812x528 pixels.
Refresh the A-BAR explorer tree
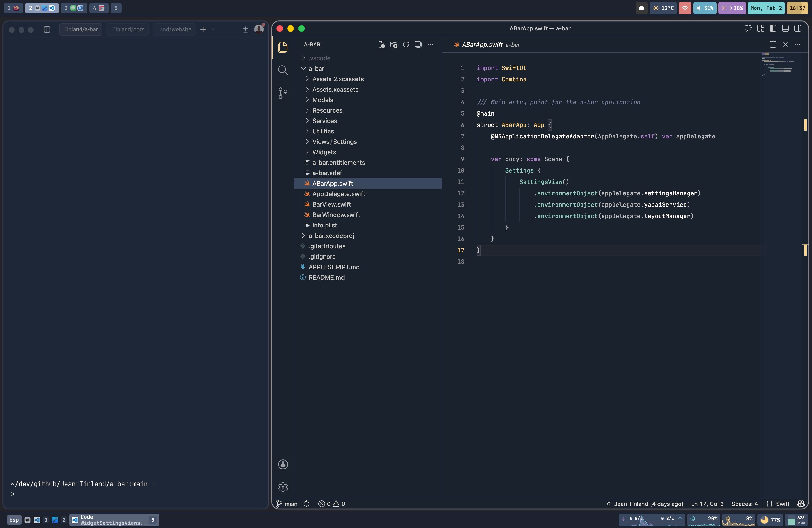pyautogui.click(x=406, y=45)
